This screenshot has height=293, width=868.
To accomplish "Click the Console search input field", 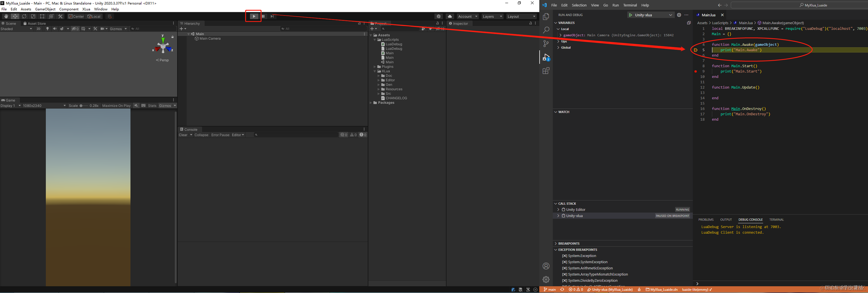I will pos(297,135).
